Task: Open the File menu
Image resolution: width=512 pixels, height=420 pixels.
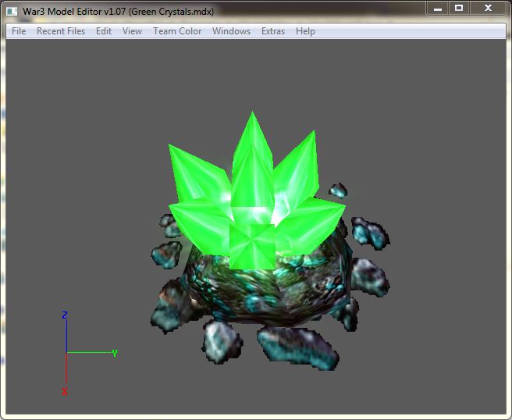Action: 19,31
